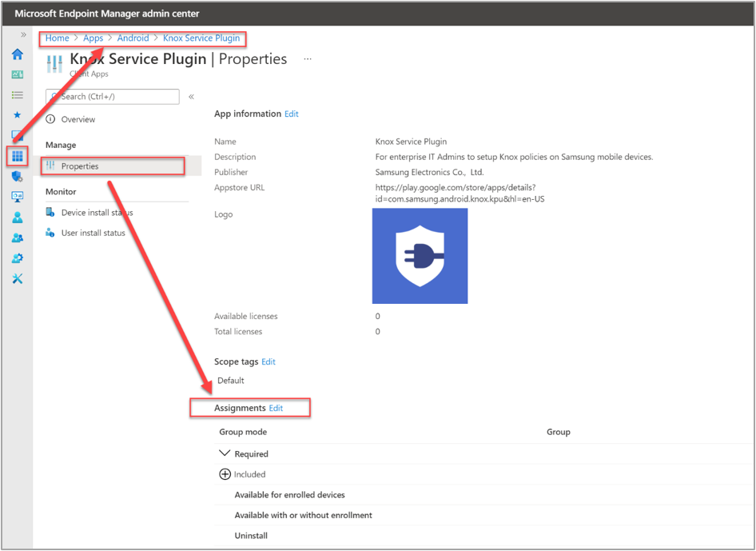Open the Users person icon in sidebar
The image size is (756, 551).
pyautogui.click(x=18, y=217)
